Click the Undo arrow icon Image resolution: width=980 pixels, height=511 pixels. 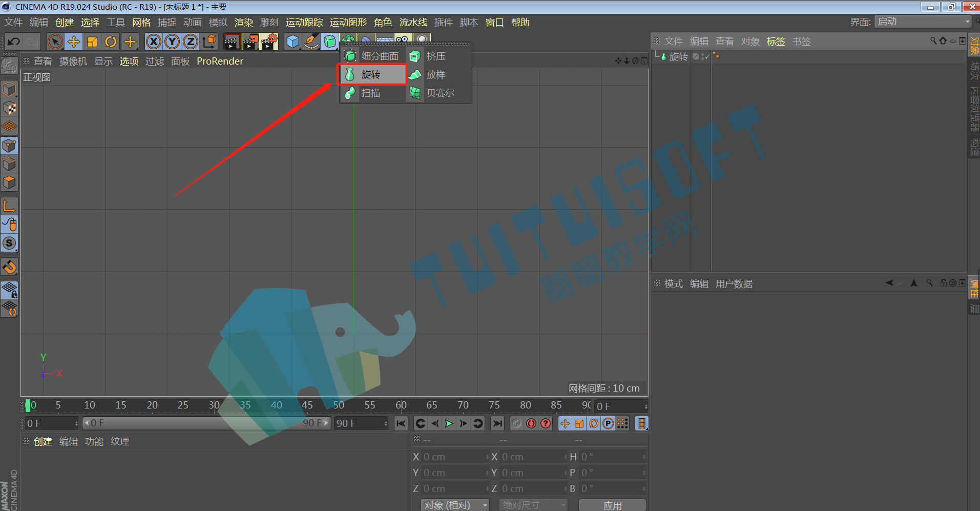(14, 42)
